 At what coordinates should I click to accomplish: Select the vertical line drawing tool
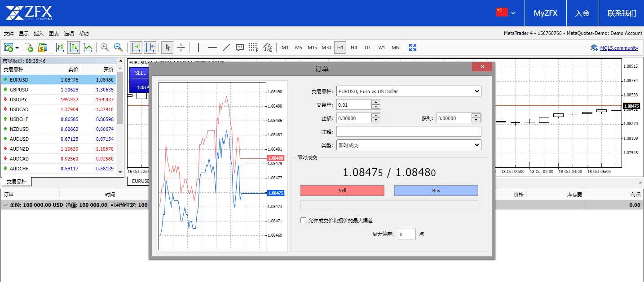[x=198, y=48]
